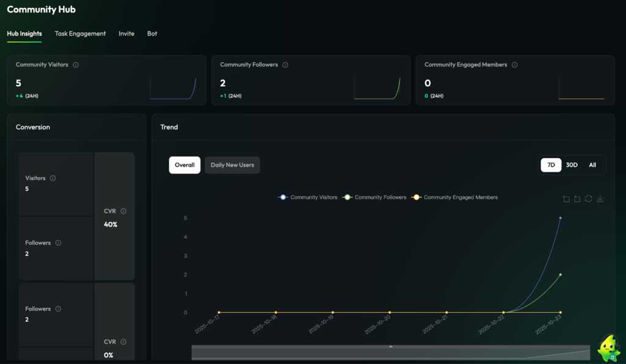Switch to the Task Engagement tab

click(80, 34)
